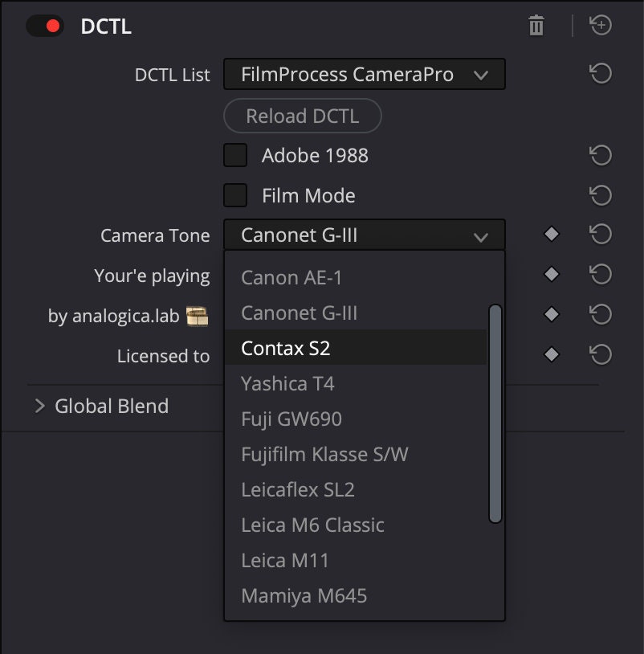This screenshot has height=654, width=644.
Task: Click the Reload DCTL button
Action: pos(302,116)
